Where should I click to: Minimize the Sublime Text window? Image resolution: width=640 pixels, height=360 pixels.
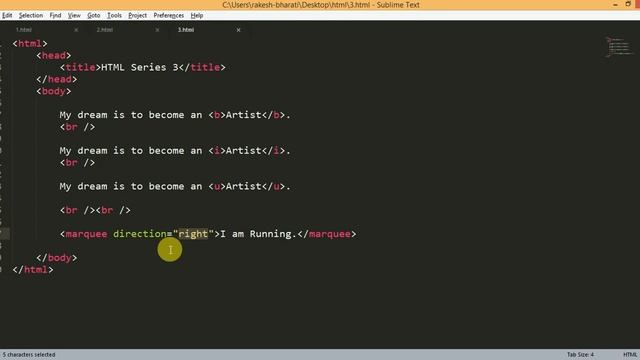point(615,4)
